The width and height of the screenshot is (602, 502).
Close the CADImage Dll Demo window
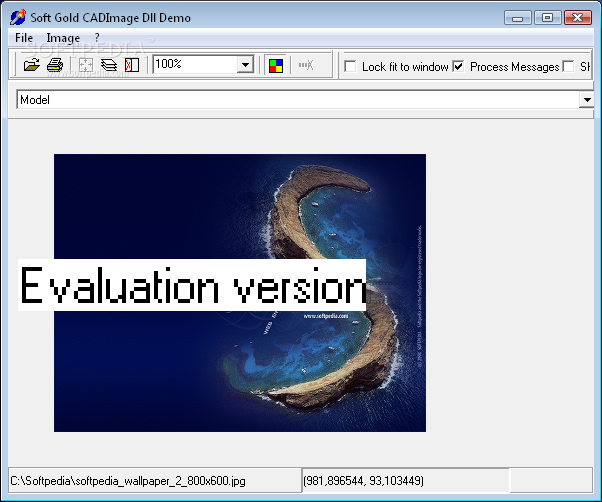tap(577, 18)
